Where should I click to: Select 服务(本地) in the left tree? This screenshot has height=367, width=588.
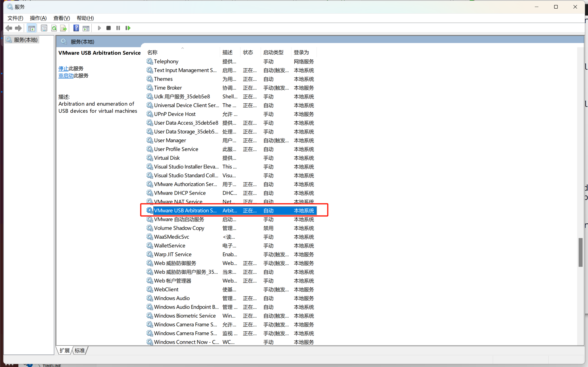coord(26,40)
